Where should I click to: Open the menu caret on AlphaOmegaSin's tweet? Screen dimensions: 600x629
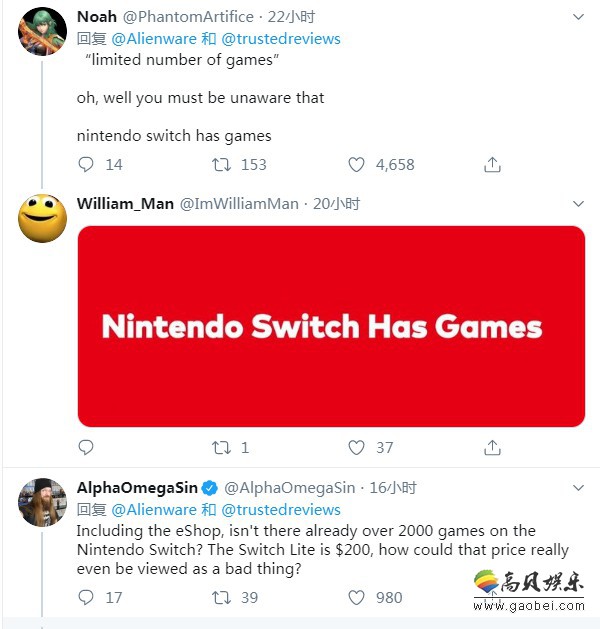pyautogui.click(x=577, y=488)
